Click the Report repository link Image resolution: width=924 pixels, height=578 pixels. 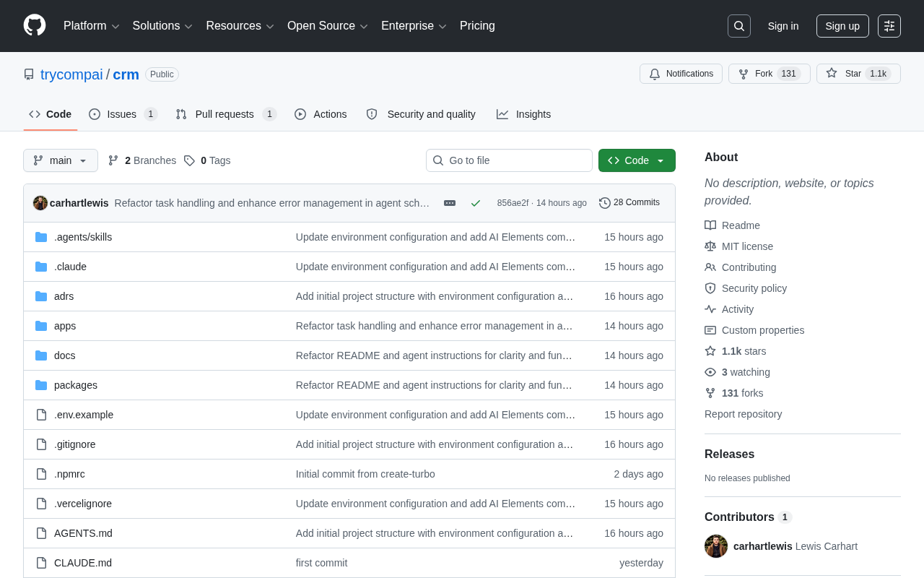[743, 414]
